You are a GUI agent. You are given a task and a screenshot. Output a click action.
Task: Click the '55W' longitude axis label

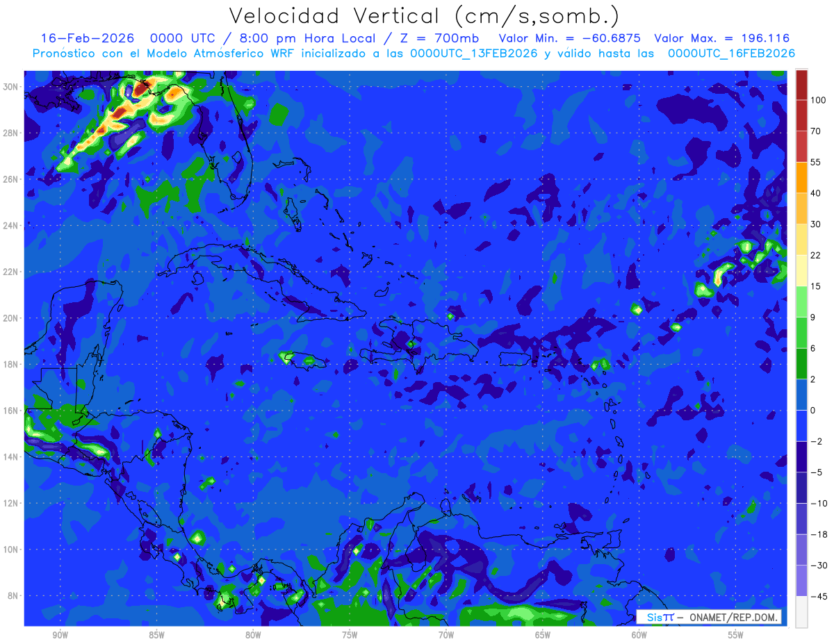tap(736, 635)
